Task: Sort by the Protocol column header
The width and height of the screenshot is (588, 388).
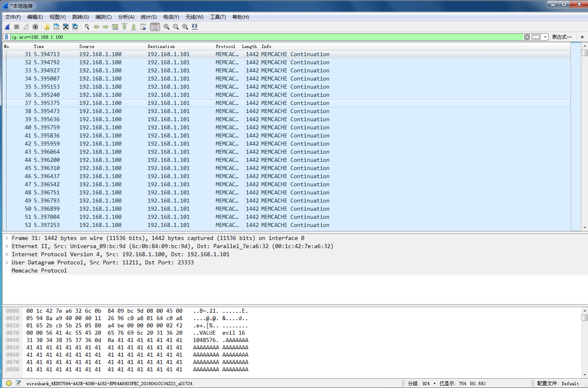Action: coord(227,47)
